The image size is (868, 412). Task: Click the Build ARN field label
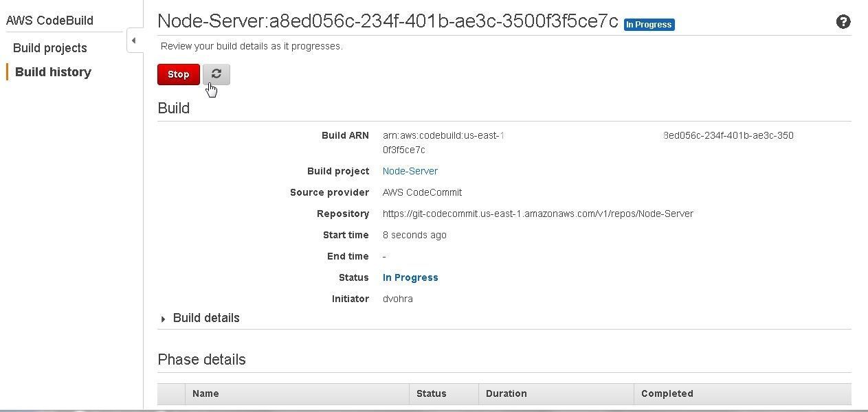pos(345,135)
